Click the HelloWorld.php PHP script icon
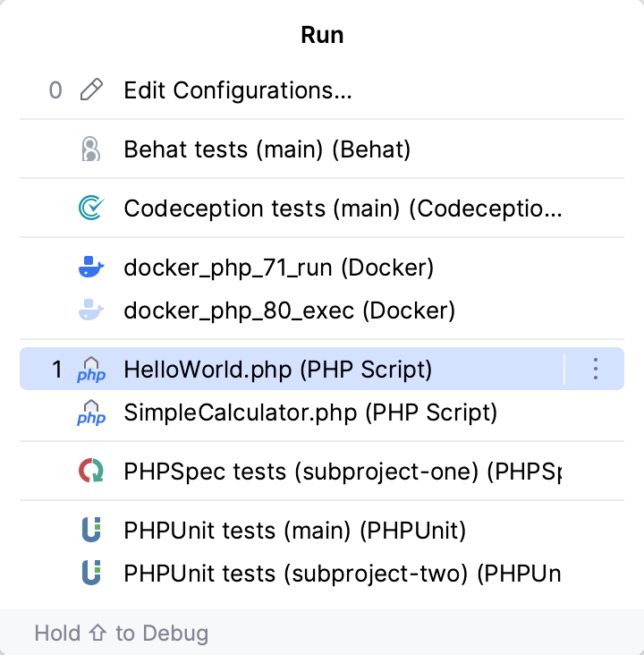 pos(91,369)
